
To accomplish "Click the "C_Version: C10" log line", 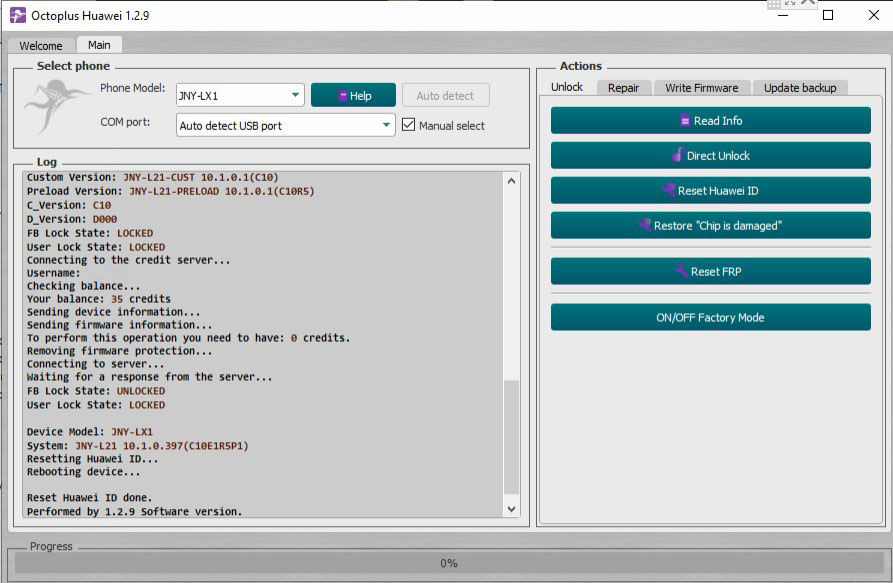I will click(x=69, y=205).
